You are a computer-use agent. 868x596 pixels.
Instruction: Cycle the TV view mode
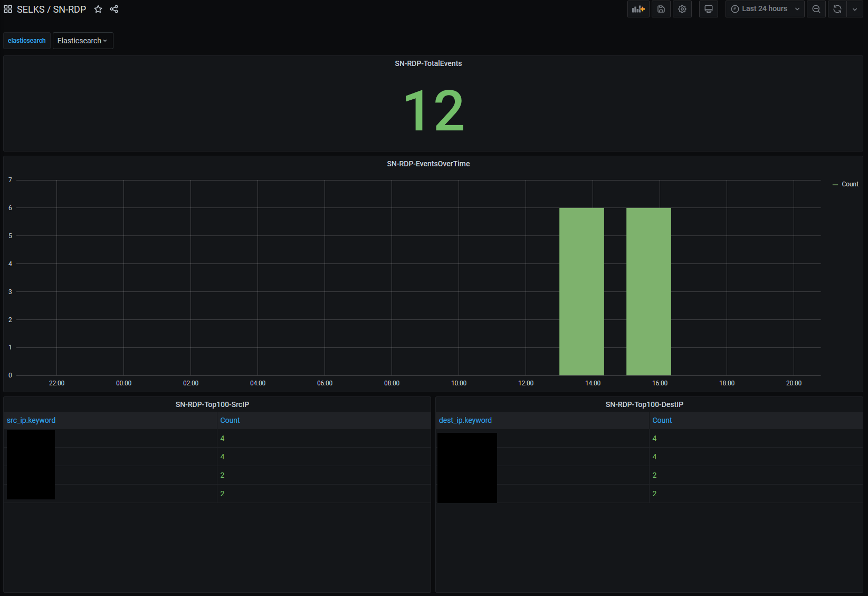coord(709,9)
